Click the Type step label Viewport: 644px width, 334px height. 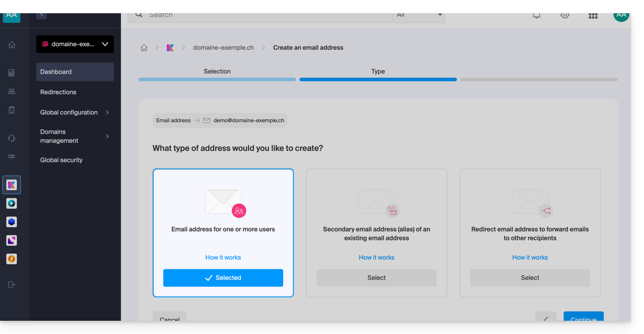(x=378, y=71)
